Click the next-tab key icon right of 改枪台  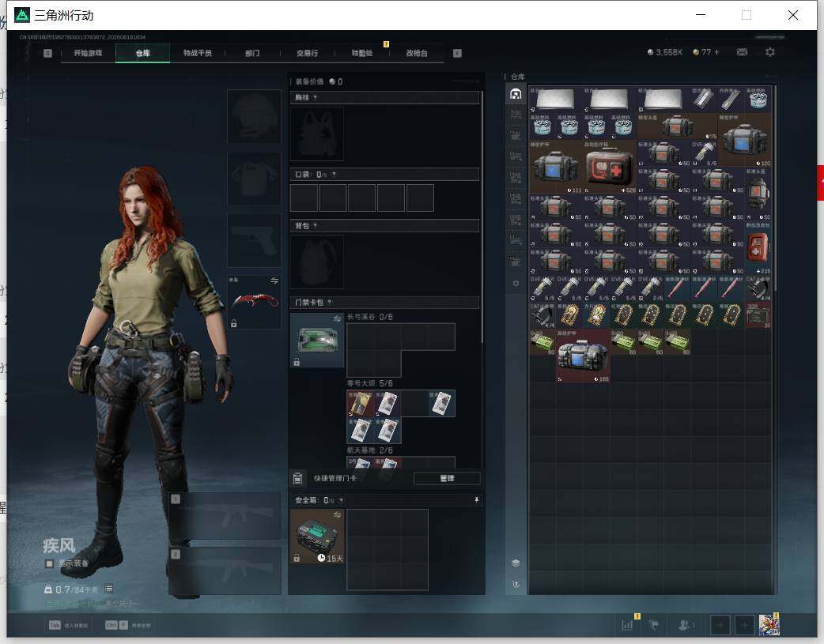(x=457, y=53)
